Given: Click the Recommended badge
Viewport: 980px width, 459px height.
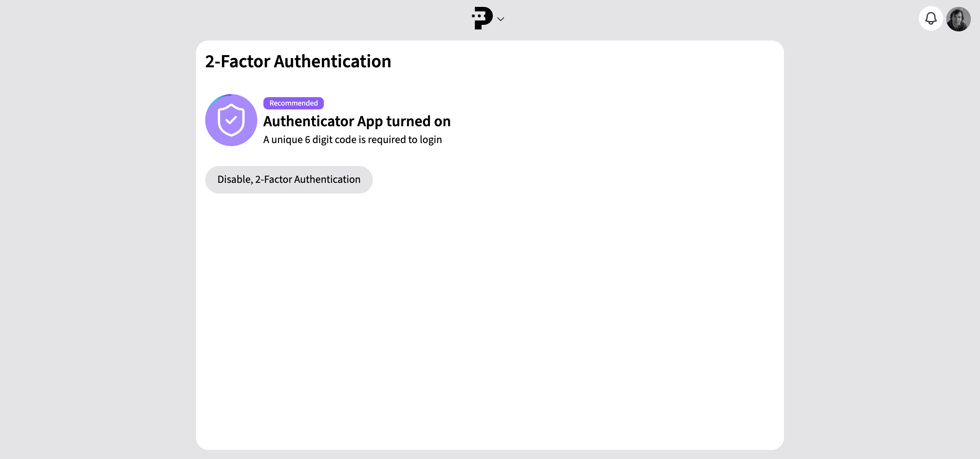Looking at the screenshot, I should pyautogui.click(x=293, y=103).
